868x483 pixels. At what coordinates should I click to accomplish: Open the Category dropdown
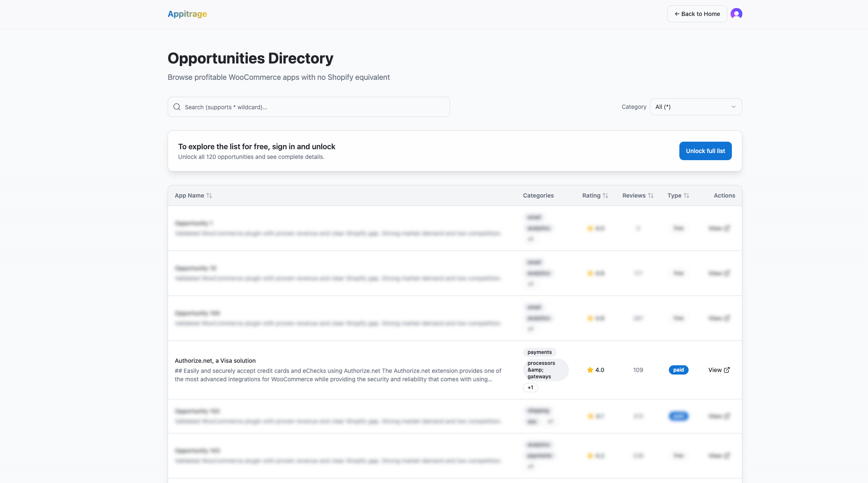(x=696, y=107)
